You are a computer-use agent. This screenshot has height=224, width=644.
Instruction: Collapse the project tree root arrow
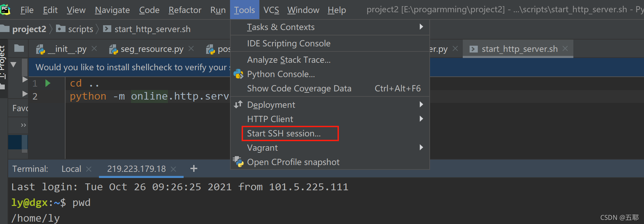point(14,64)
